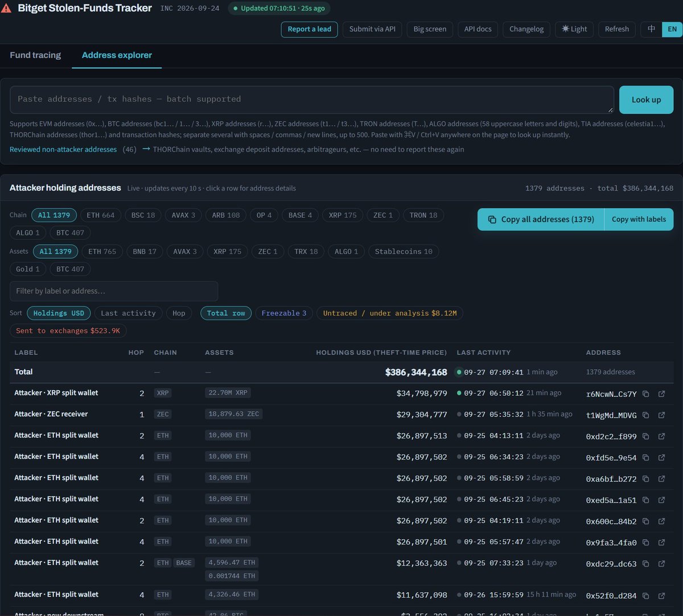The width and height of the screenshot is (683, 616).
Task: Click the HOLDINGS USD column header
Action: coord(381,352)
